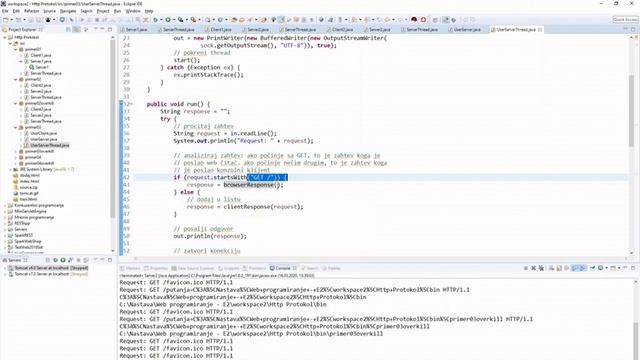This screenshot has width=640, height=360.
Task: Click the Quick Access field
Action: (625, 20)
